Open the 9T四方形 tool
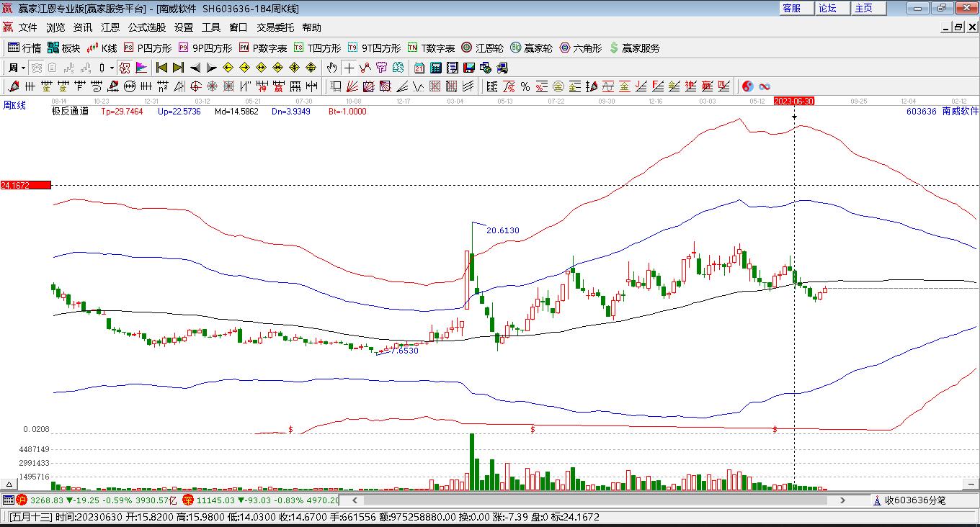Image resolution: width=980 pixels, height=527 pixels. coord(374,48)
